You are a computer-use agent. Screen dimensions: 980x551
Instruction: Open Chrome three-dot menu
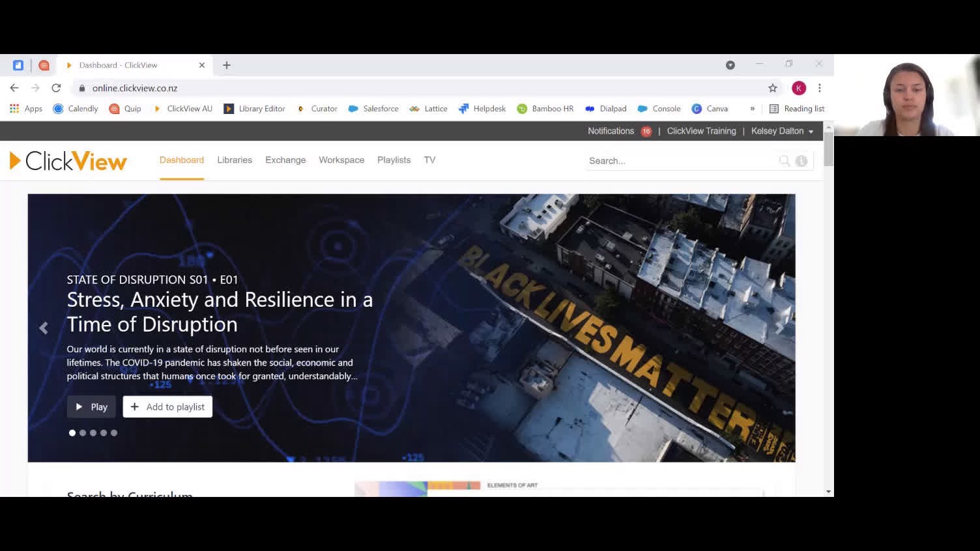[x=820, y=88]
